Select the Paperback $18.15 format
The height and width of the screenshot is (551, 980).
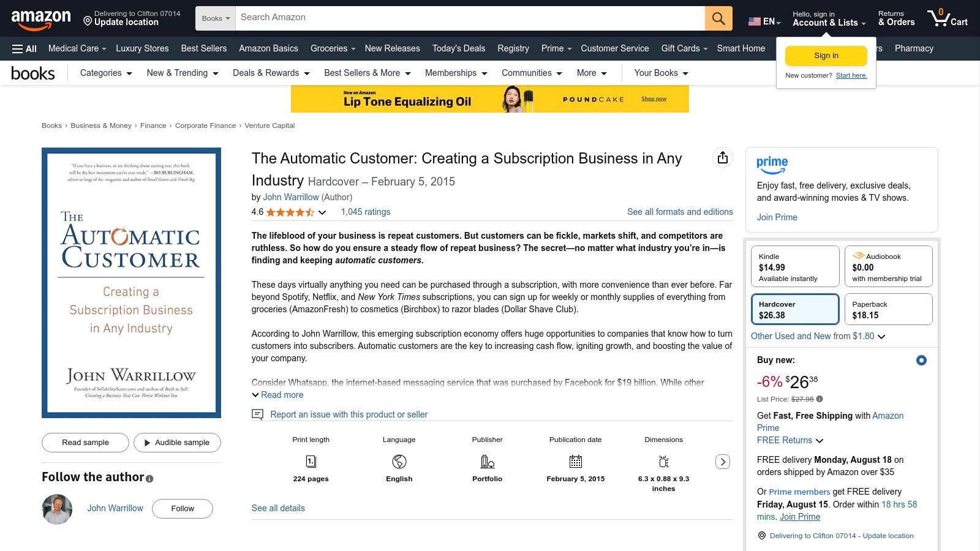(x=889, y=309)
